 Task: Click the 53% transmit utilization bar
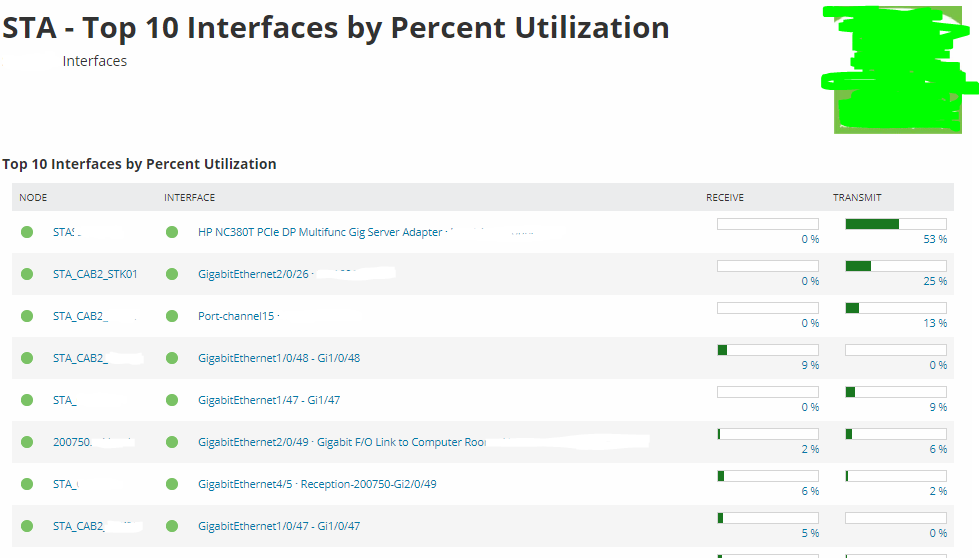pyautogui.click(x=895, y=224)
